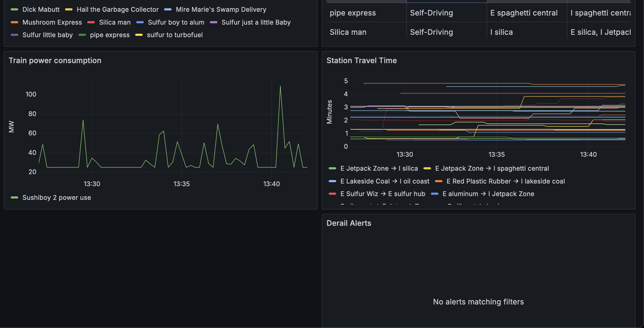Open Train power consumption panel title menu
644x328 pixels.
coord(55,60)
